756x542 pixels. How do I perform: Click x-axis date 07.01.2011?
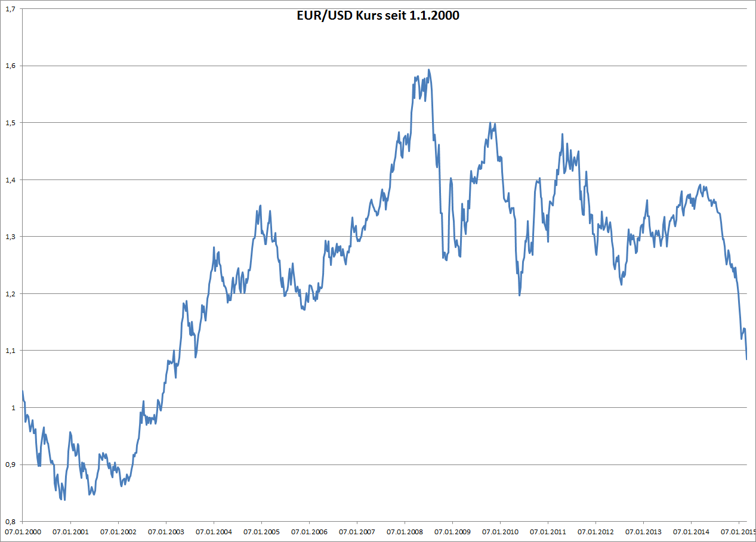point(548,531)
